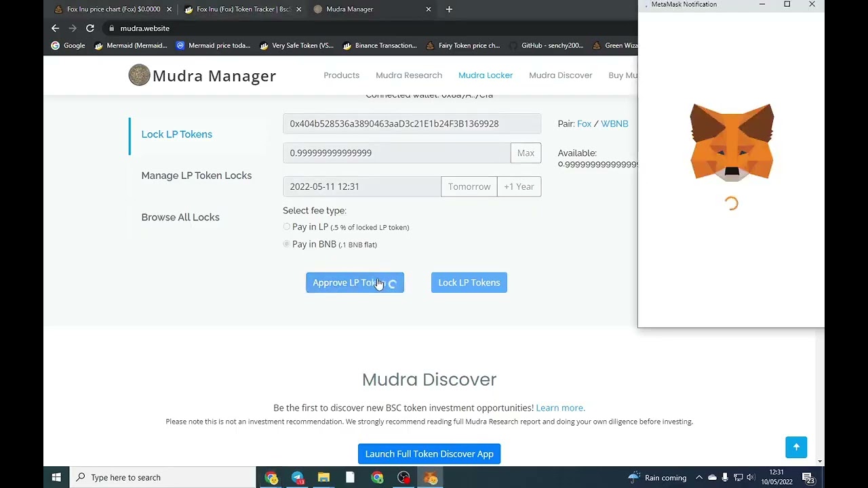Open the Rain coming weather widget
Image resolution: width=868 pixels, height=488 pixels.
coord(658,477)
